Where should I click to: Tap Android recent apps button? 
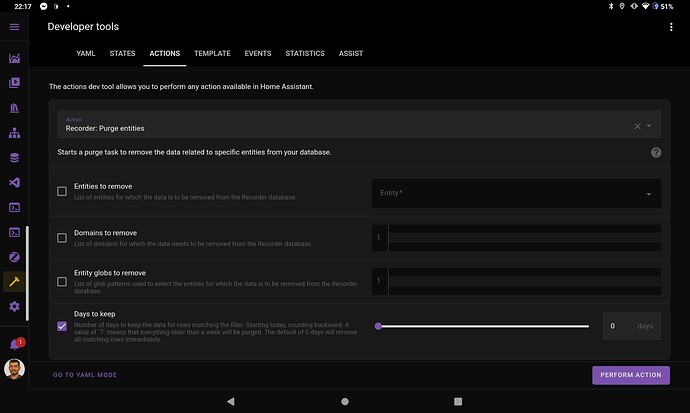click(458, 401)
